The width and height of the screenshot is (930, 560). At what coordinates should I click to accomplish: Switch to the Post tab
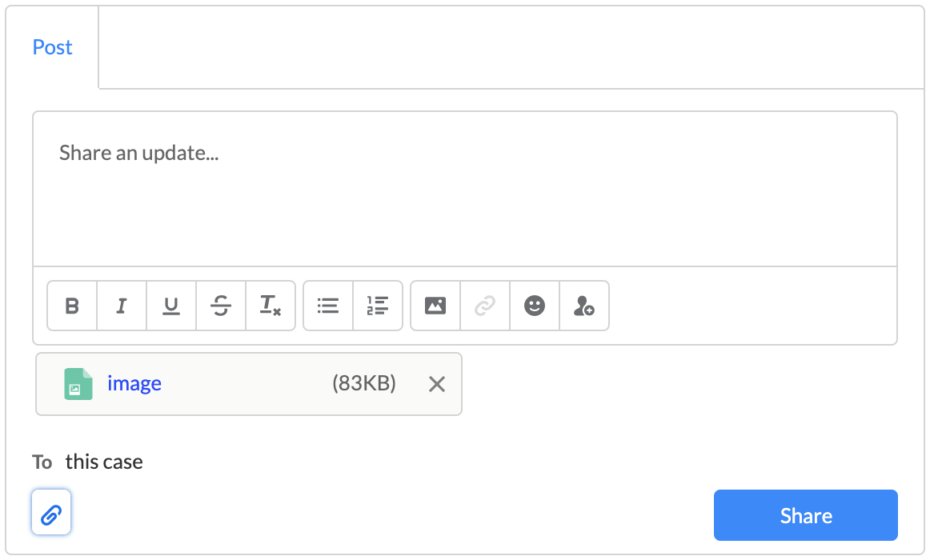(52, 47)
